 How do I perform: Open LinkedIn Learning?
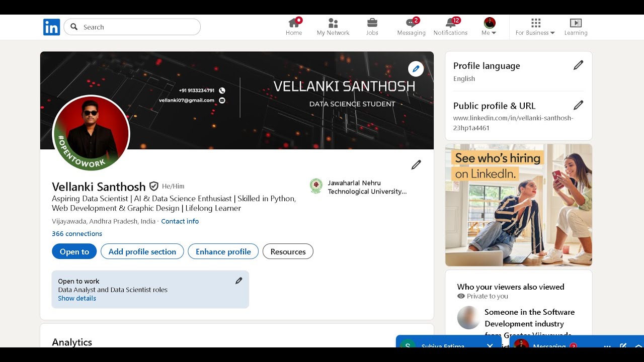click(x=576, y=27)
